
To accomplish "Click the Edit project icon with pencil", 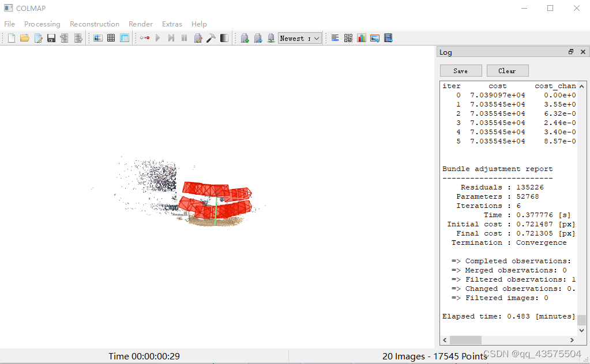I will coord(38,38).
